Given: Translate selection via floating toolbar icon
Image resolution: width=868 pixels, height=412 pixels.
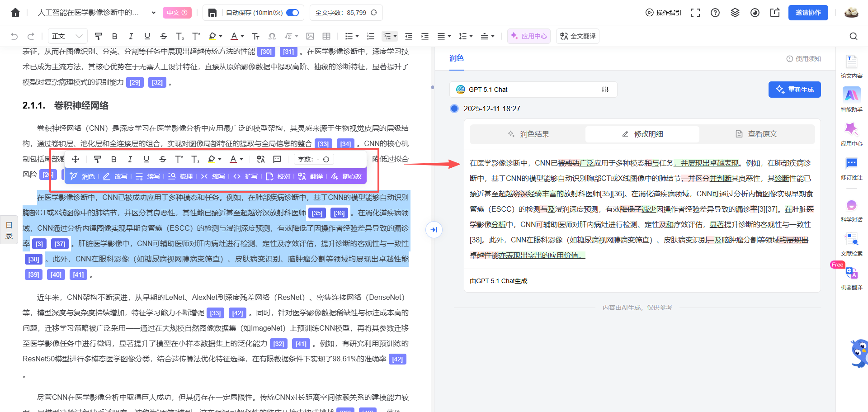Looking at the screenshot, I should pyautogui.click(x=261, y=159).
